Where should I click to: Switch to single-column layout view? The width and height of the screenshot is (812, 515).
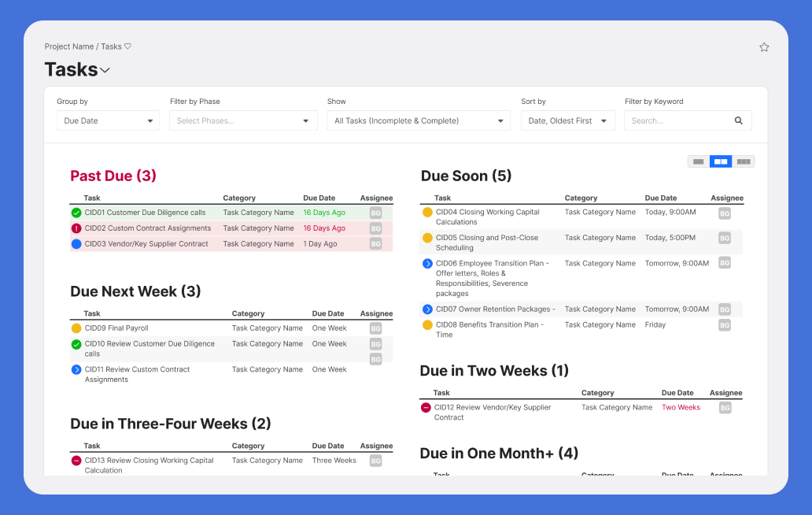point(698,161)
